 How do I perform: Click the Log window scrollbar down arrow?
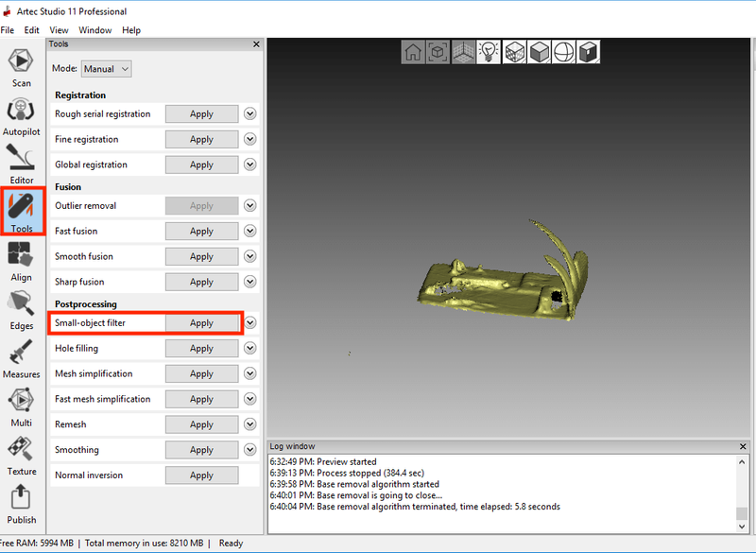[x=742, y=525]
